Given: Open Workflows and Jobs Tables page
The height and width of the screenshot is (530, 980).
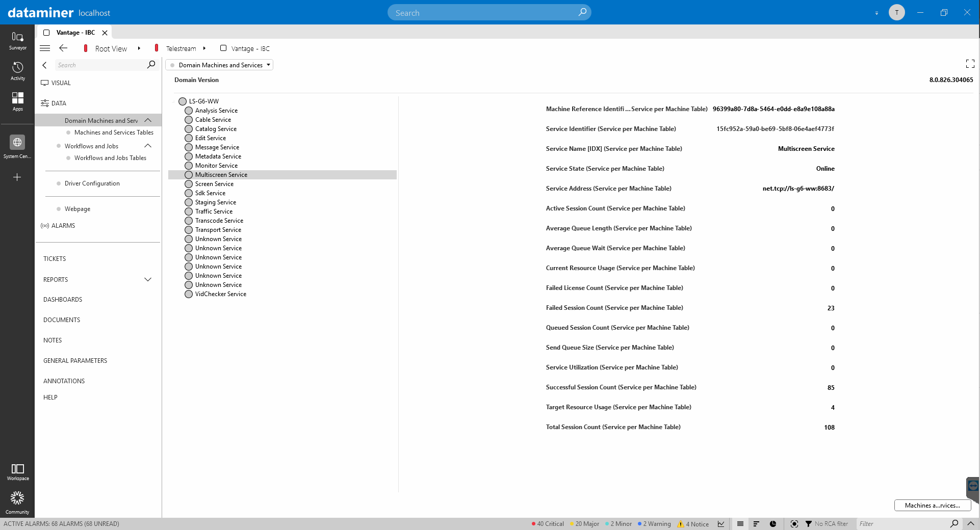Looking at the screenshot, I should tap(110, 158).
